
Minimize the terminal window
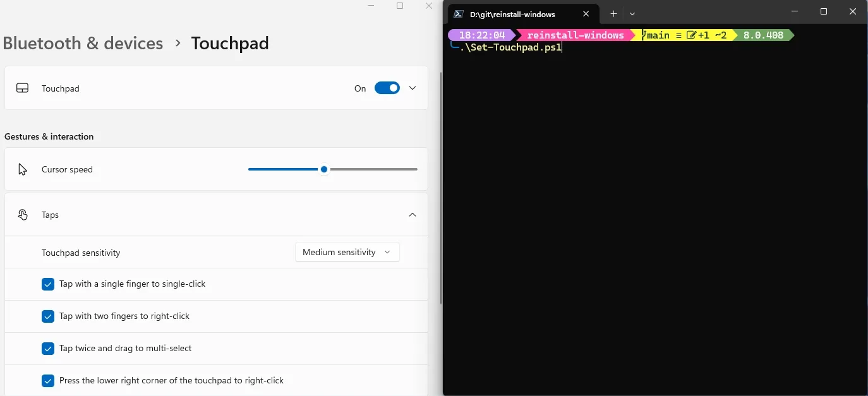795,11
